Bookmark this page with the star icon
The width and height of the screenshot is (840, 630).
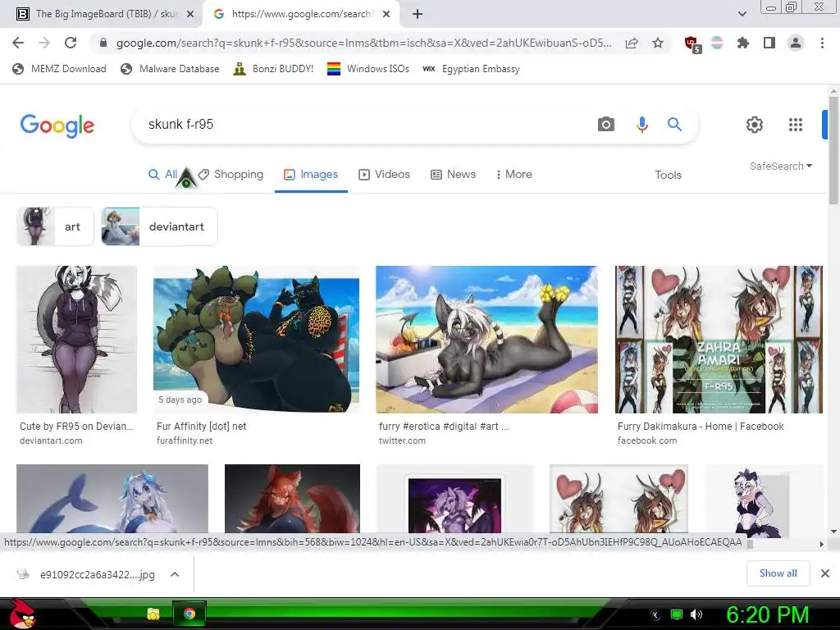tap(658, 43)
